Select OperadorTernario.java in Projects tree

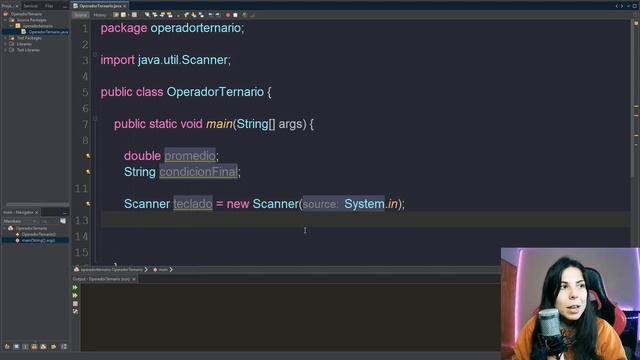[x=48, y=32]
